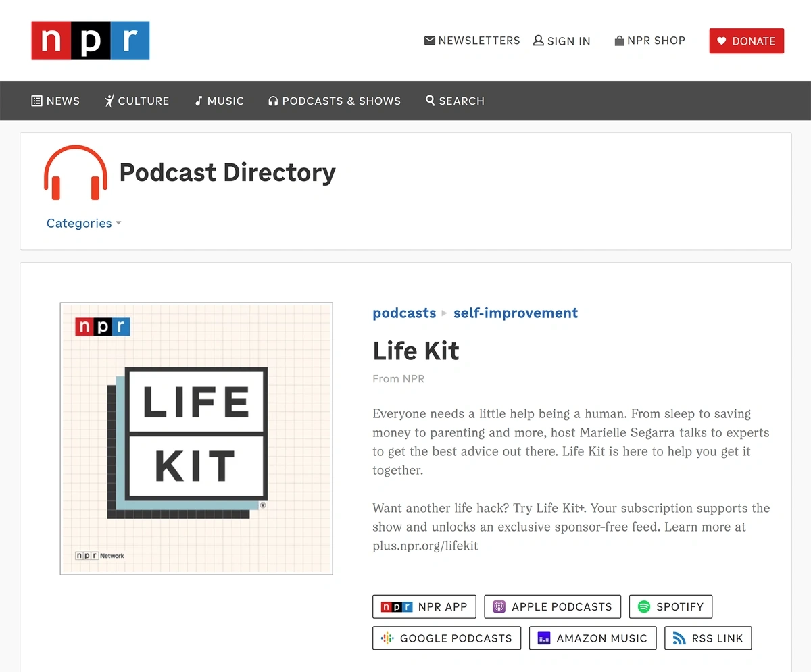Click the Amazon Music icon
This screenshot has width=811, height=672.
[544, 638]
